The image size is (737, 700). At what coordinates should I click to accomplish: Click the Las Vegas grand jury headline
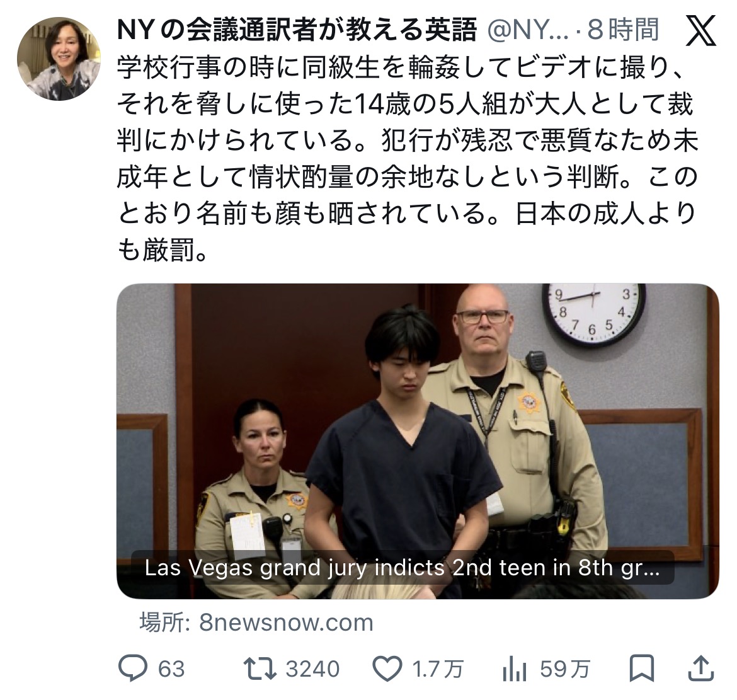point(403,568)
